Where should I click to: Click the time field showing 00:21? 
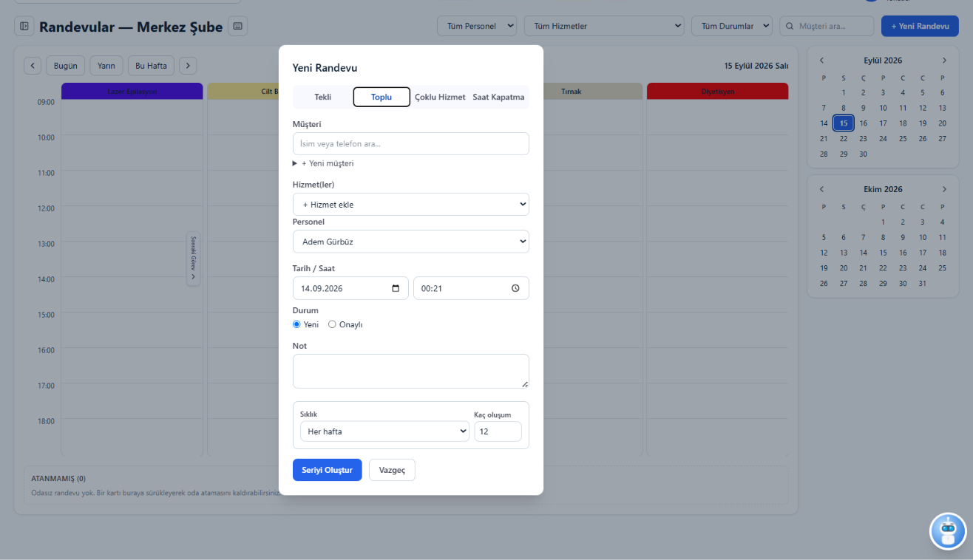click(x=471, y=288)
